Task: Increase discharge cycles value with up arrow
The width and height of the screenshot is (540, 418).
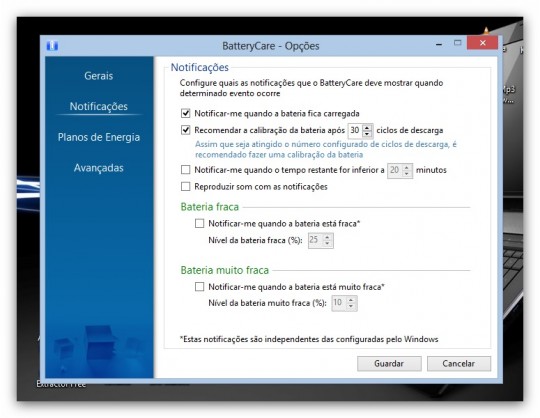Action: tap(367, 127)
